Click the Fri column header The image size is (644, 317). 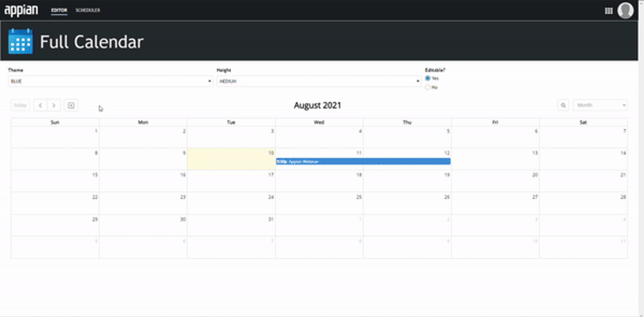[495, 122]
